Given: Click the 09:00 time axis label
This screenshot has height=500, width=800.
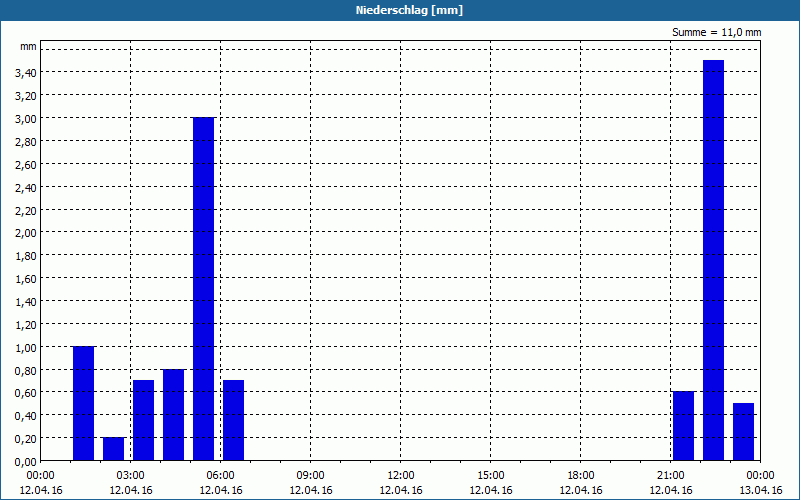Looking at the screenshot, I should (x=310, y=476).
